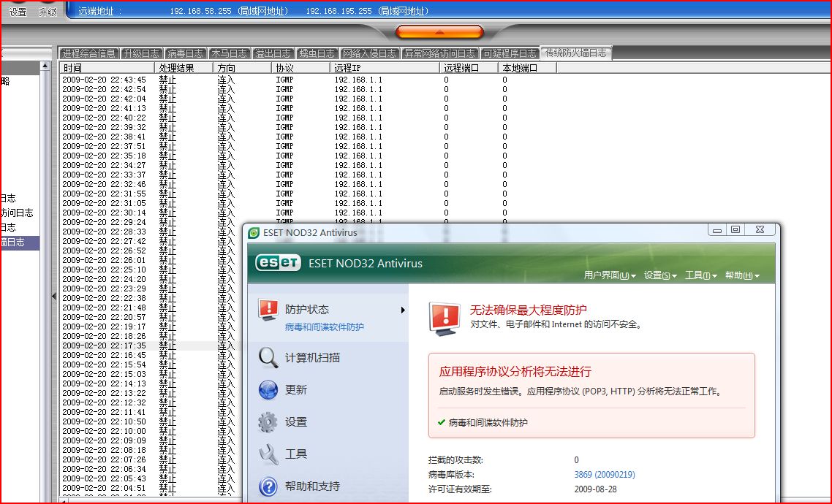
Task: Go to the 网络入侵日志 tab
Action: (369, 53)
